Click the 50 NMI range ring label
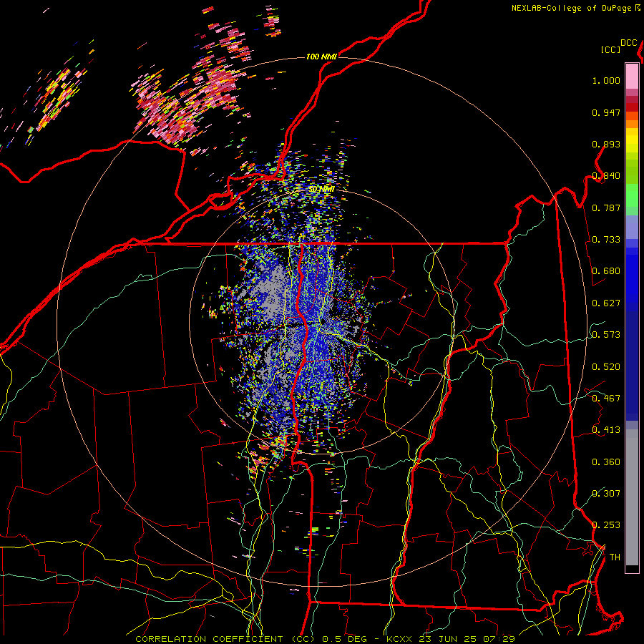 tap(321, 190)
